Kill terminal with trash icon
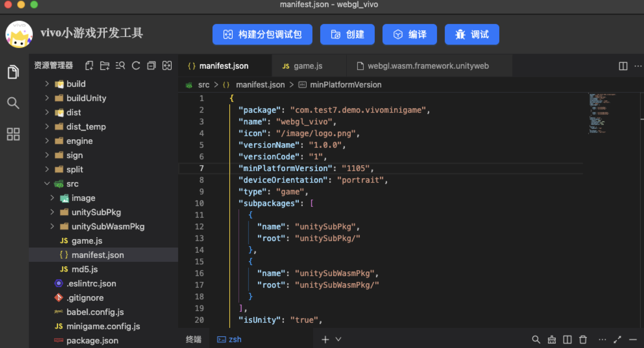Image resolution: width=644 pixels, height=348 pixels. [x=583, y=340]
